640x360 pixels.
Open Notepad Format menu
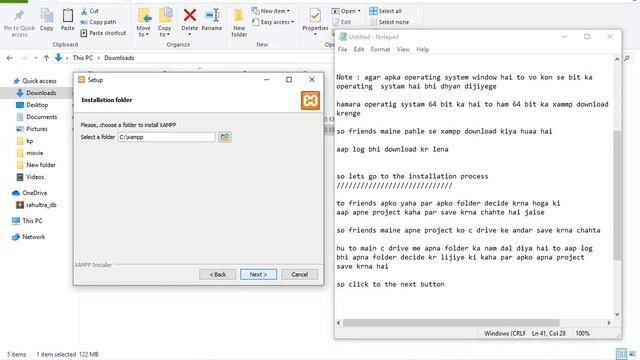point(380,49)
